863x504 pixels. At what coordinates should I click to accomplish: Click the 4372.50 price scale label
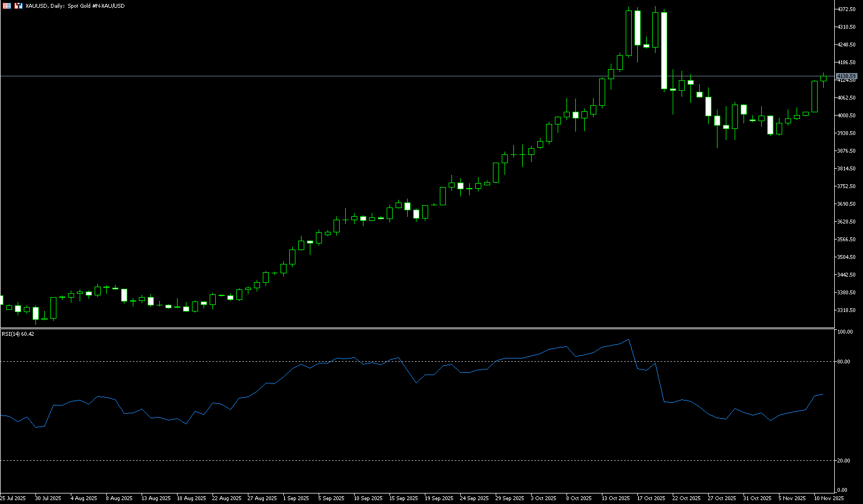pyautogui.click(x=846, y=9)
